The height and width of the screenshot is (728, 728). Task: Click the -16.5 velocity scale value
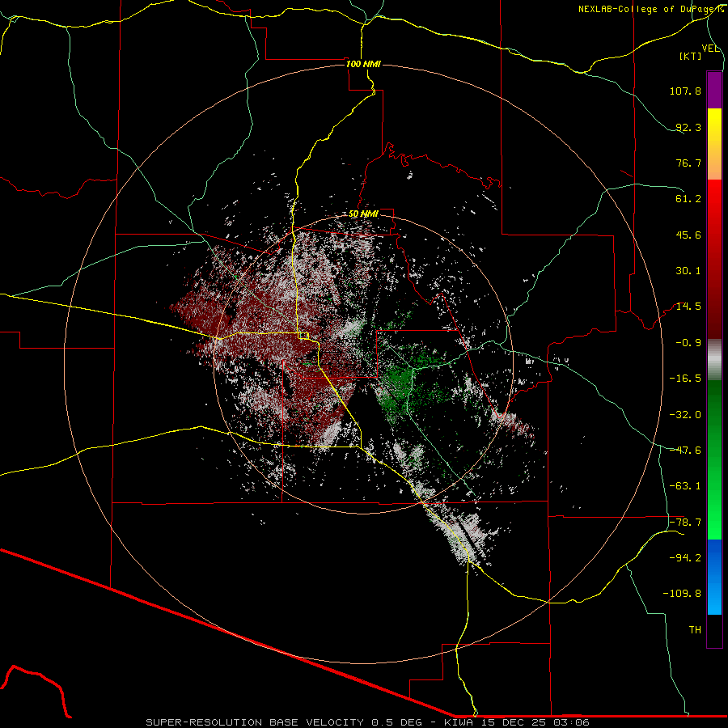pos(685,379)
